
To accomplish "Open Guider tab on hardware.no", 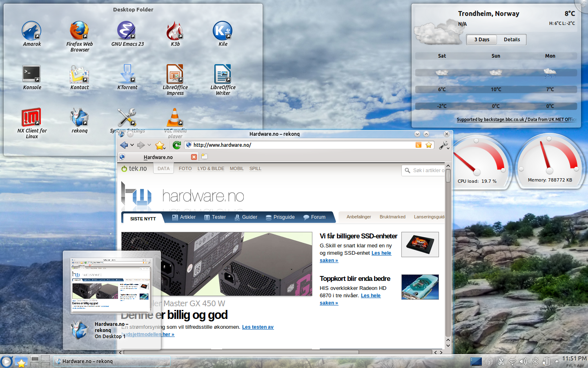I will (x=246, y=217).
